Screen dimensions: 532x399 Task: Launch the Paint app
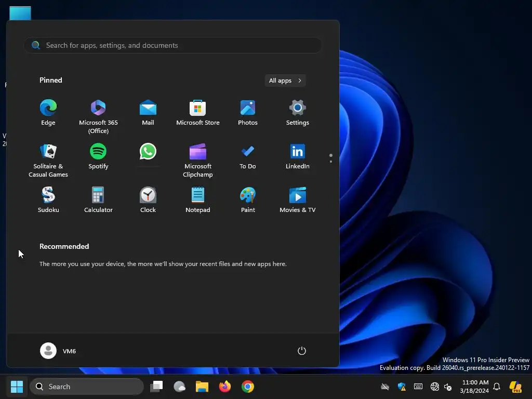pos(248,200)
